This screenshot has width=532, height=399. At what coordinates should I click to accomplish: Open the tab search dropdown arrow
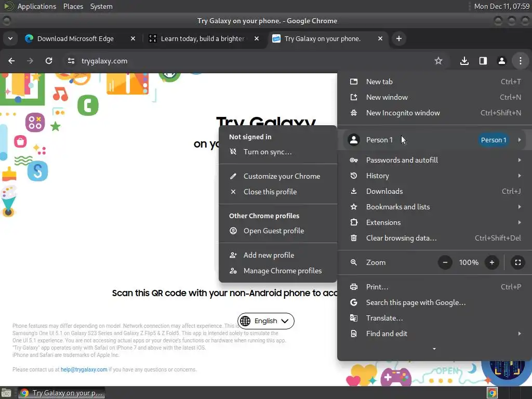pos(10,38)
